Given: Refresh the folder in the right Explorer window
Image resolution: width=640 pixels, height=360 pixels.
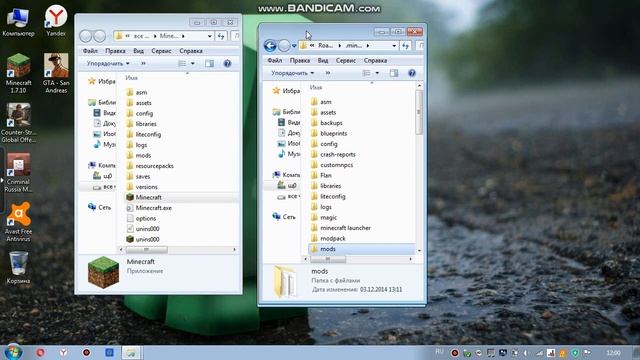Looking at the screenshot, I should pos(405,45).
